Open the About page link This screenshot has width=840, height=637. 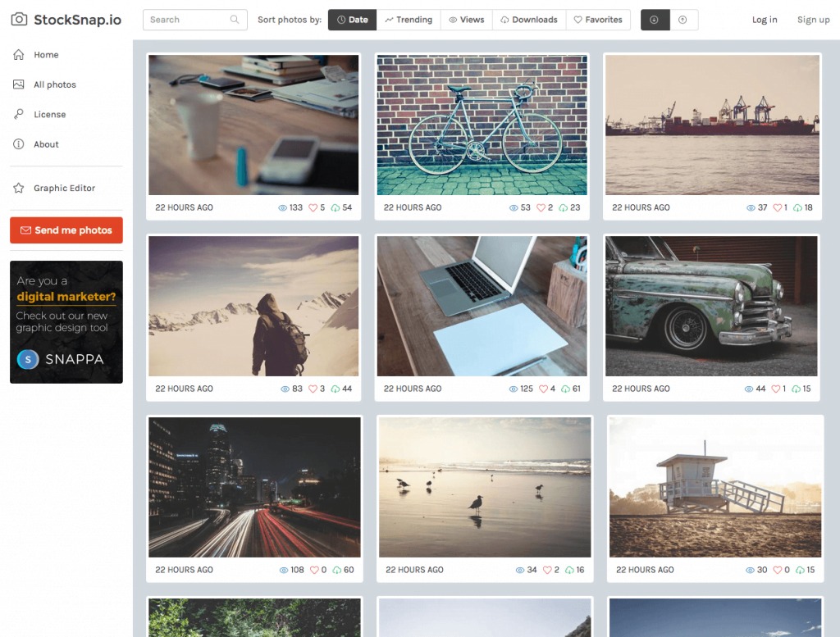point(46,144)
